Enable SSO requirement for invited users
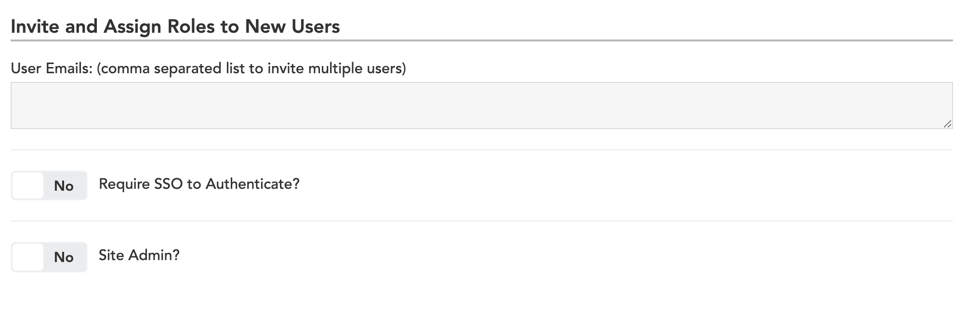Image resolution: width=980 pixels, height=315 pixels. click(49, 185)
